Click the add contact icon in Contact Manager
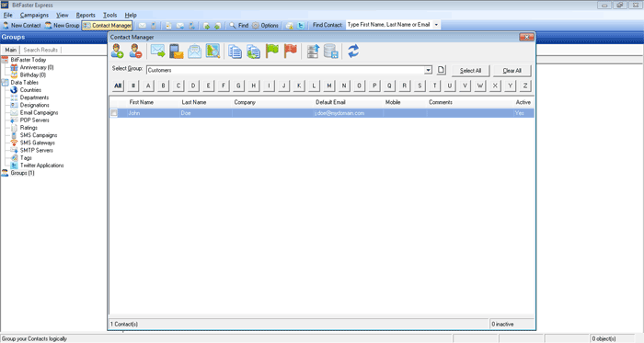Image resolution: width=644 pixels, height=343 pixels. pos(118,51)
